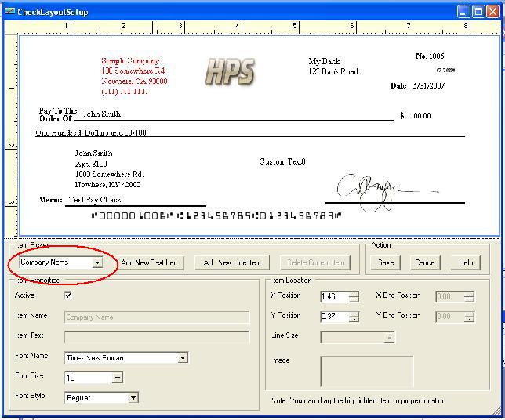
Task: Expand the Font Name dropdown
Action: tap(183, 358)
